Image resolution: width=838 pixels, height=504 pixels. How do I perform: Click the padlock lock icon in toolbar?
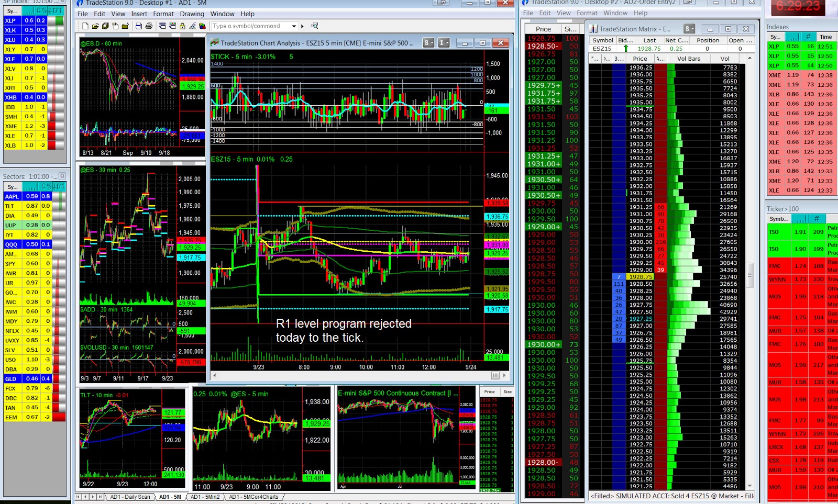(x=182, y=26)
